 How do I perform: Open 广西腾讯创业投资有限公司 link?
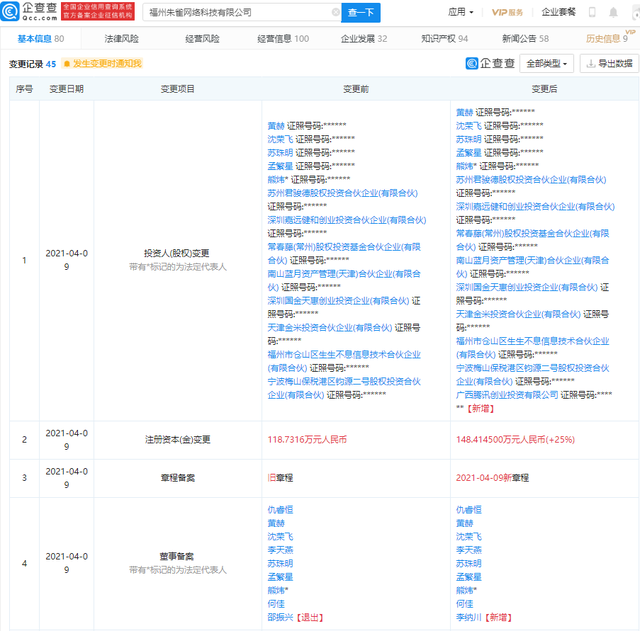(507, 395)
